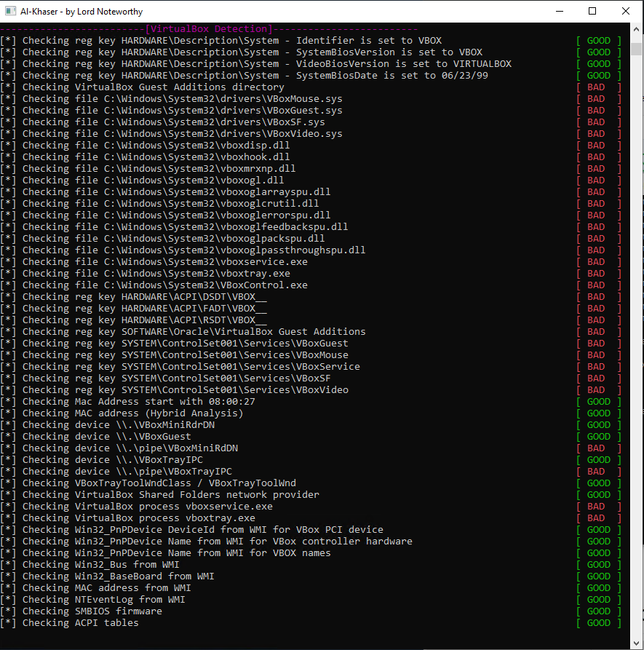Image resolution: width=644 pixels, height=650 pixels.
Task: Click the WMI for VBOX names line
Action: click(x=311, y=553)
